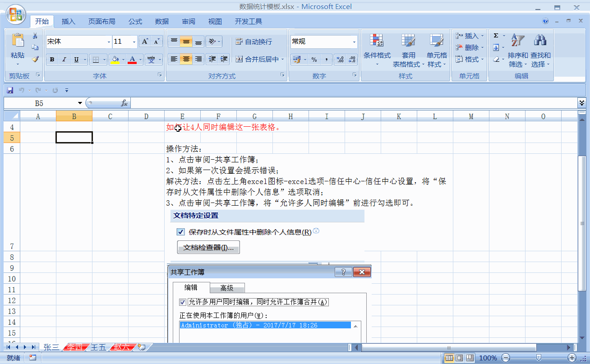Click the formula bar input field
Viewport: 590px width, 364px height.
click(353, 103)
